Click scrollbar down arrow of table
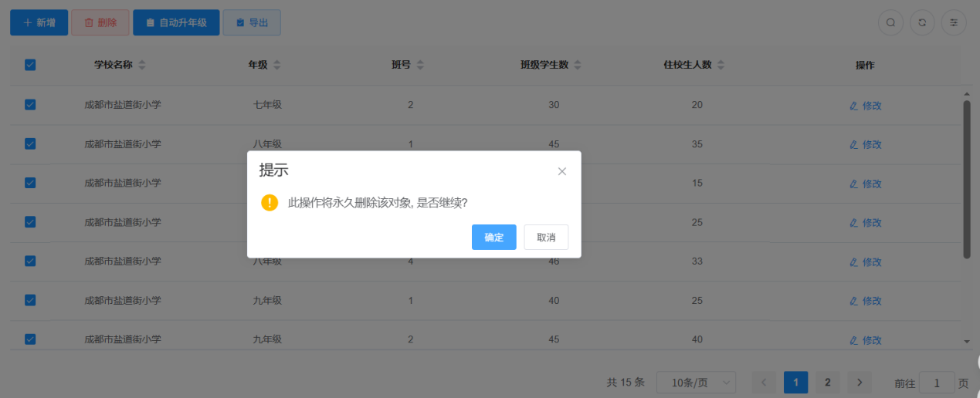 [967, 341]
